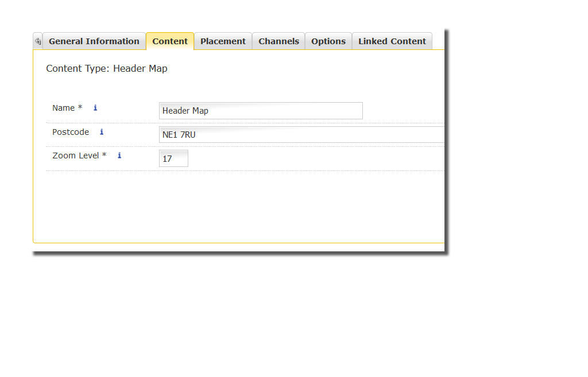Show the Postcode field info tooltip icon
The height and width of the screenshot is (377, 588).
pyautogui.click(x=102, y=132)
